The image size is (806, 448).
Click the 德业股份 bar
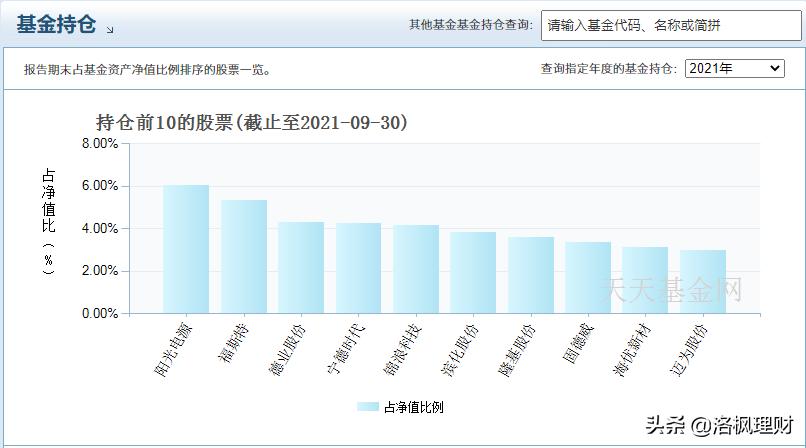tap(301, 268)
